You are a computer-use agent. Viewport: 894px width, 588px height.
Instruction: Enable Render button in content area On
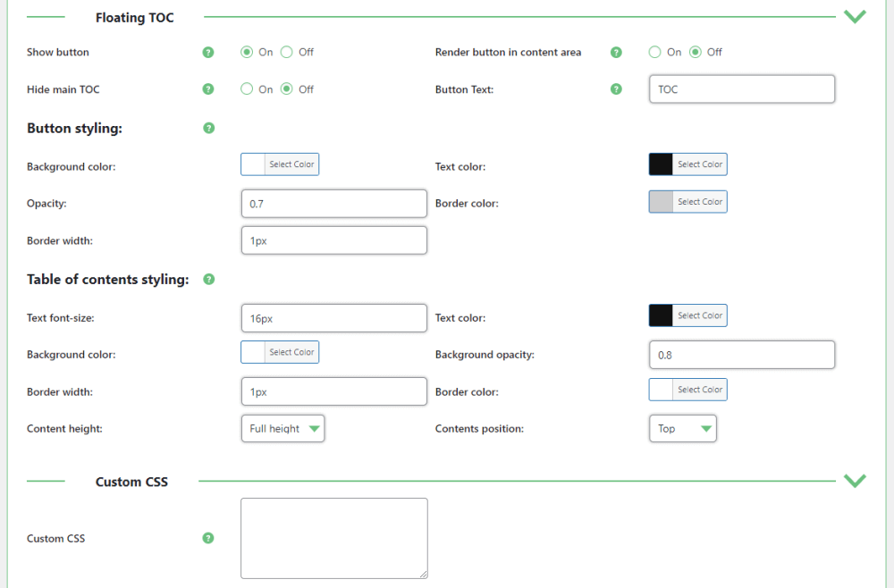655,53
